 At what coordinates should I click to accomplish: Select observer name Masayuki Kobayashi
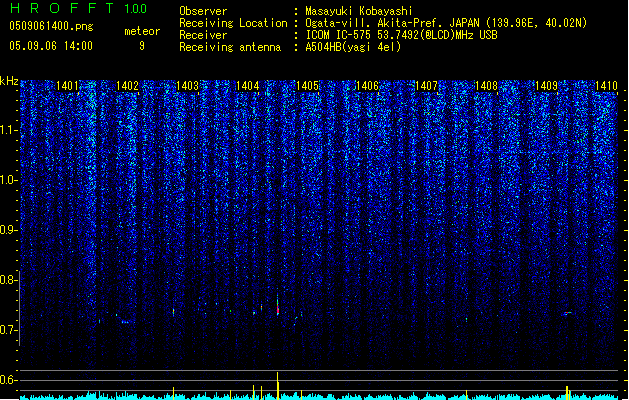(x=359, y=11)
